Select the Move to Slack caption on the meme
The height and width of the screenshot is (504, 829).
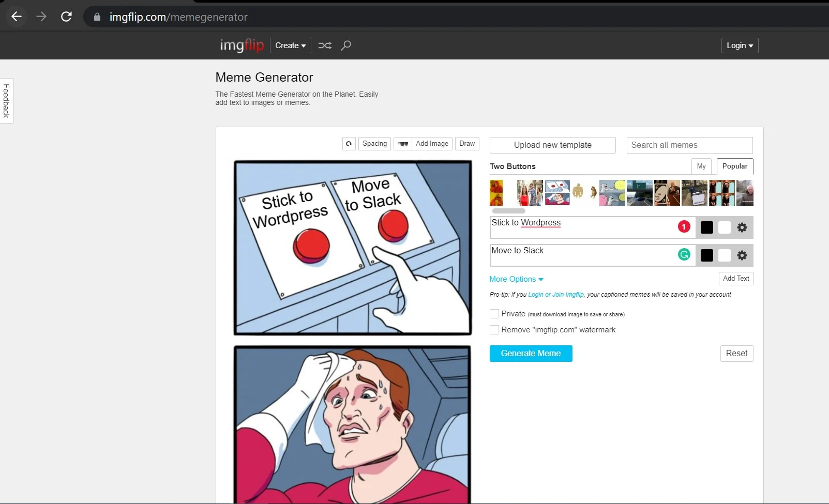(372, 194)
